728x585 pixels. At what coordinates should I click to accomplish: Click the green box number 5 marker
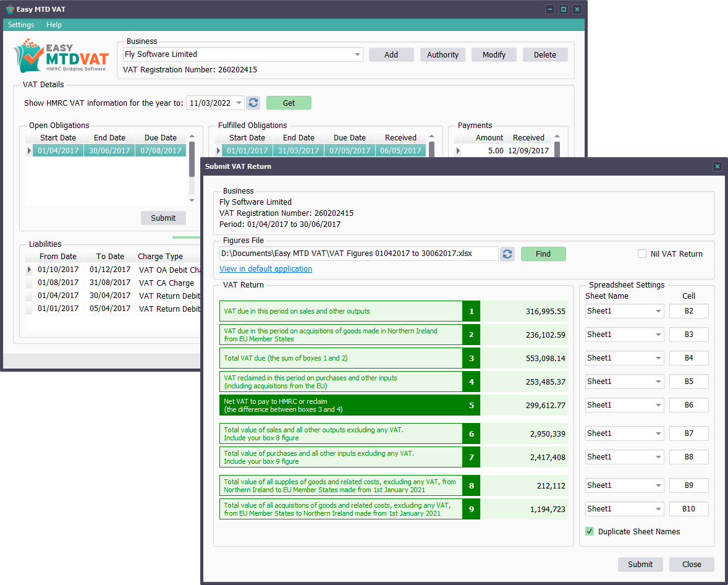point(472,405)
